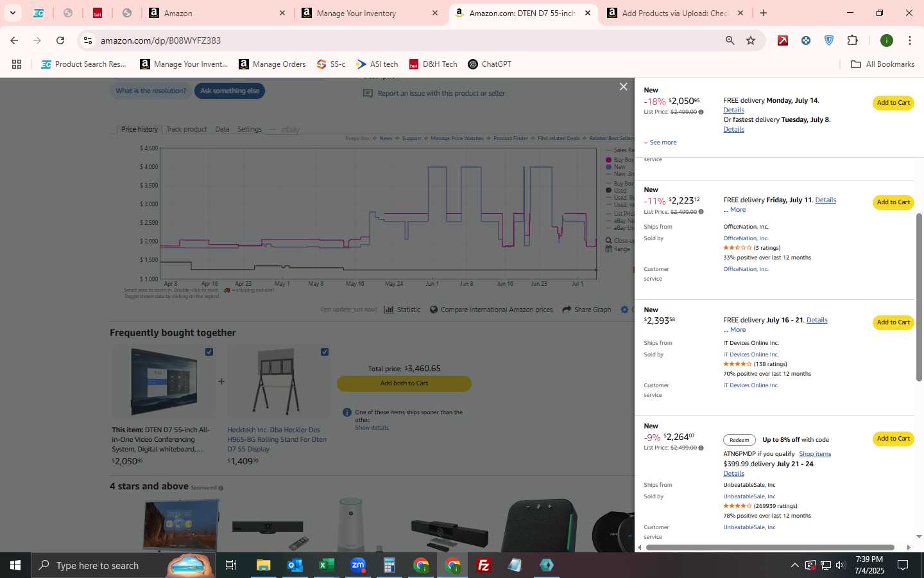The image size is (924, 578).
Task: Toggle the Used legend marker
Action: (609, 190)
